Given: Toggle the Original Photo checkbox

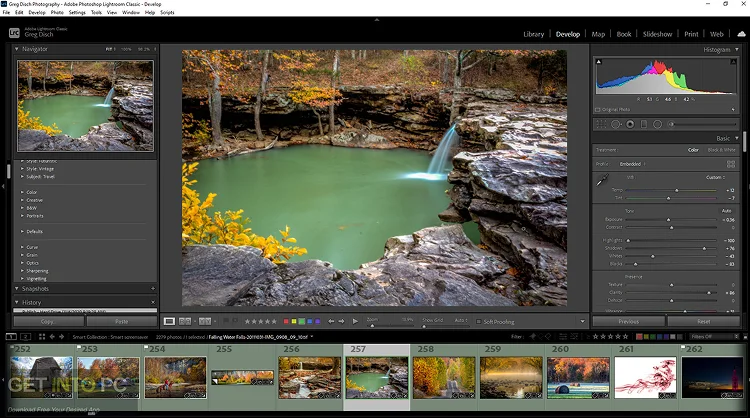Looking at the screenshot, I should (598, 108).
